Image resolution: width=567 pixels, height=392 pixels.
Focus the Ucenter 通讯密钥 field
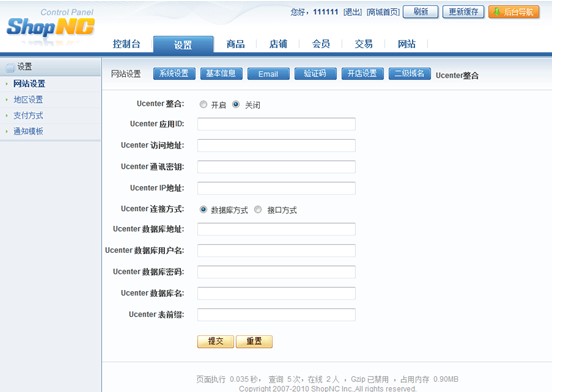pos(276,167)
